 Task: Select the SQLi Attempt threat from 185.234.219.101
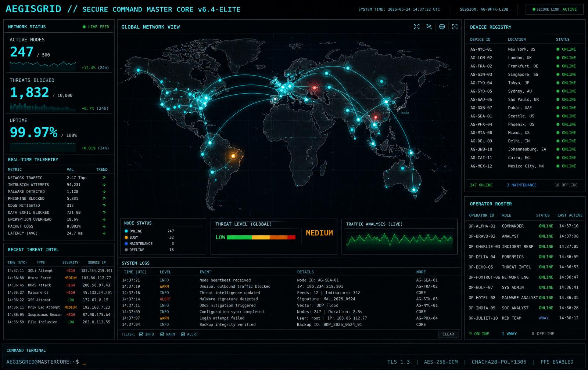tap(60, 271)
